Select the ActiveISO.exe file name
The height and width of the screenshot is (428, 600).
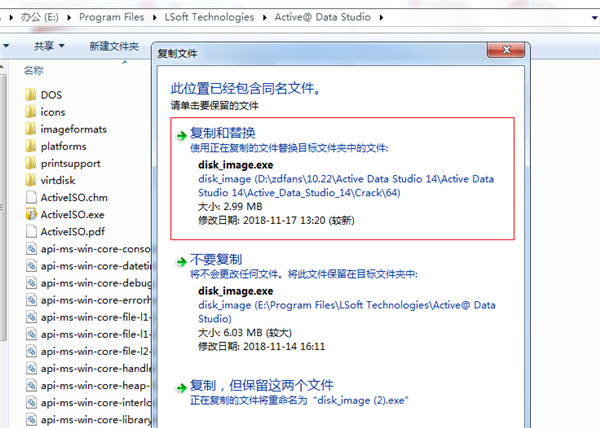click(72, 215)
